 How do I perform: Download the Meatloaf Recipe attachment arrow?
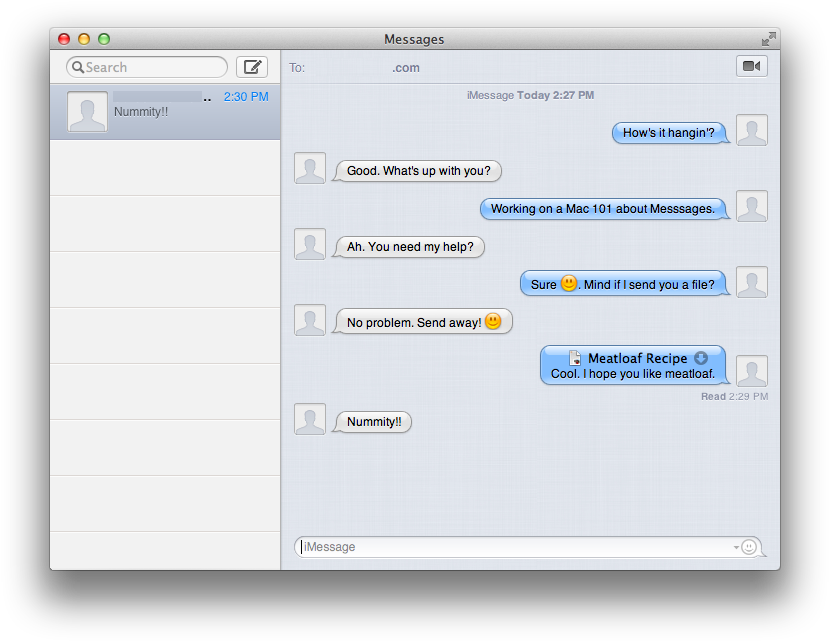pyautogui.click(x=701, y=357)
